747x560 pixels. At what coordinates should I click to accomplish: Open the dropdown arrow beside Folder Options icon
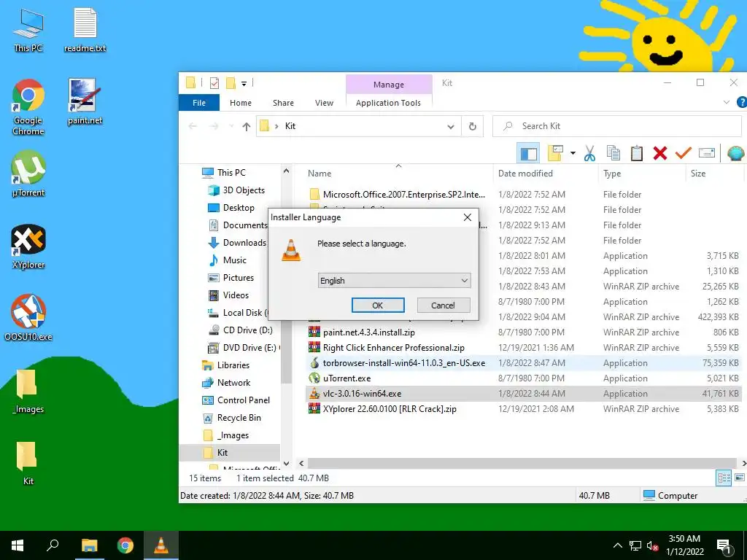(x=573, y=153)
